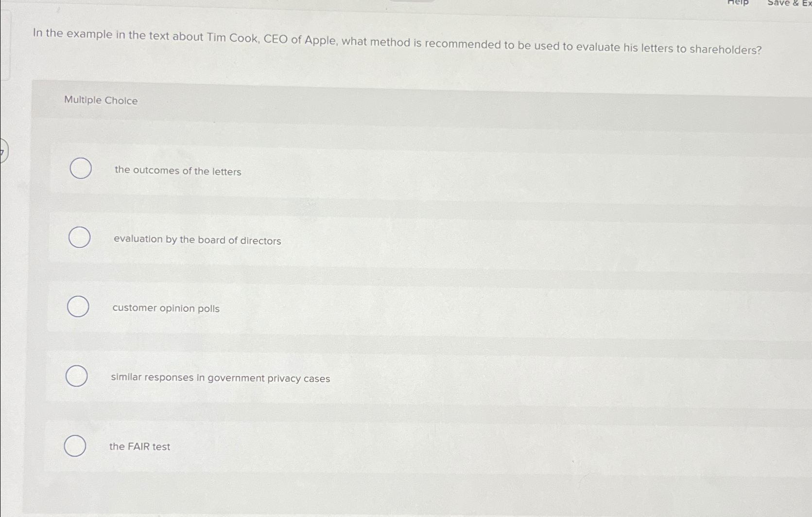Select "evaluation by the board of directors"
Screen dimensions: 812x517
[80, 238]
